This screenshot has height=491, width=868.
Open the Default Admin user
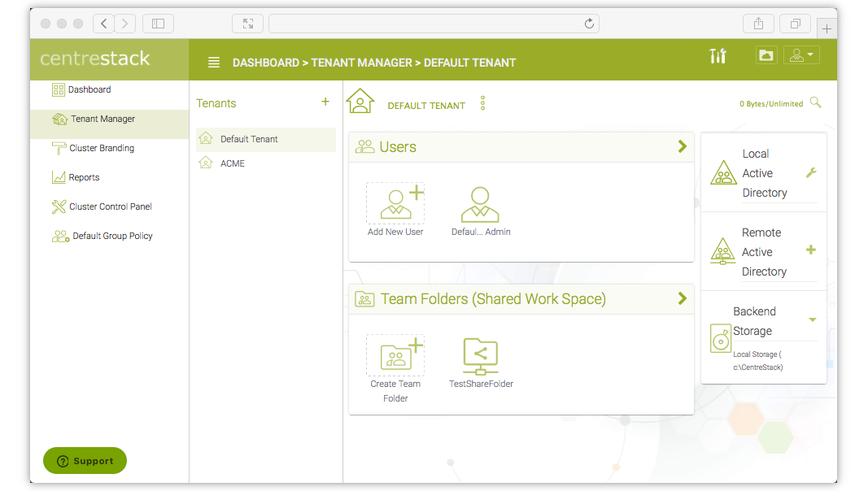coord(480,204)
